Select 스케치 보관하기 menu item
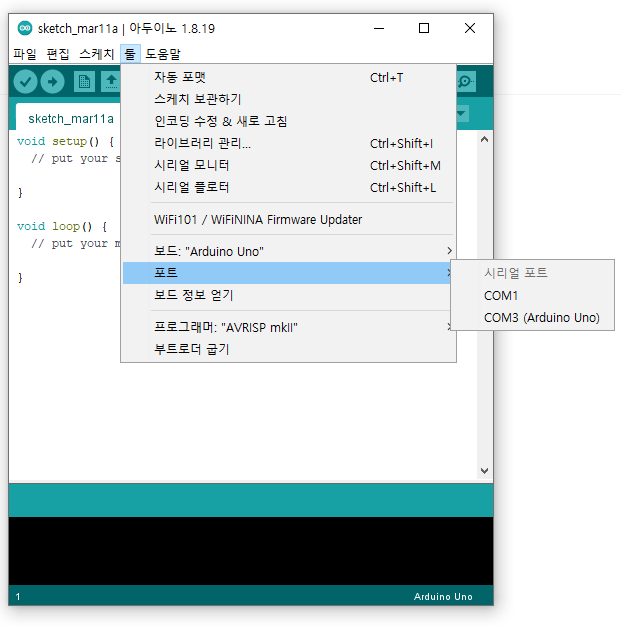The height and width of the screenshot is (631, 621). click(289, 99)
